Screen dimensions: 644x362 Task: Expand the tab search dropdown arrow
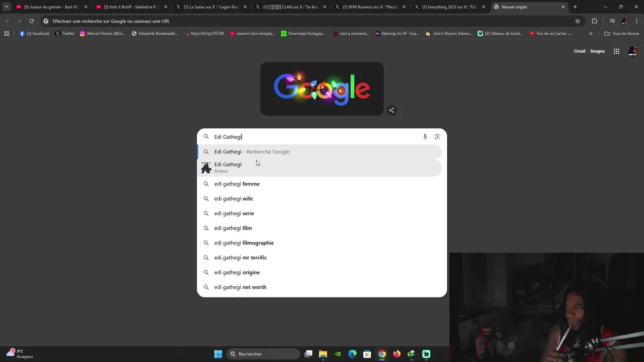pyautogui.click(x=7, y=7)
